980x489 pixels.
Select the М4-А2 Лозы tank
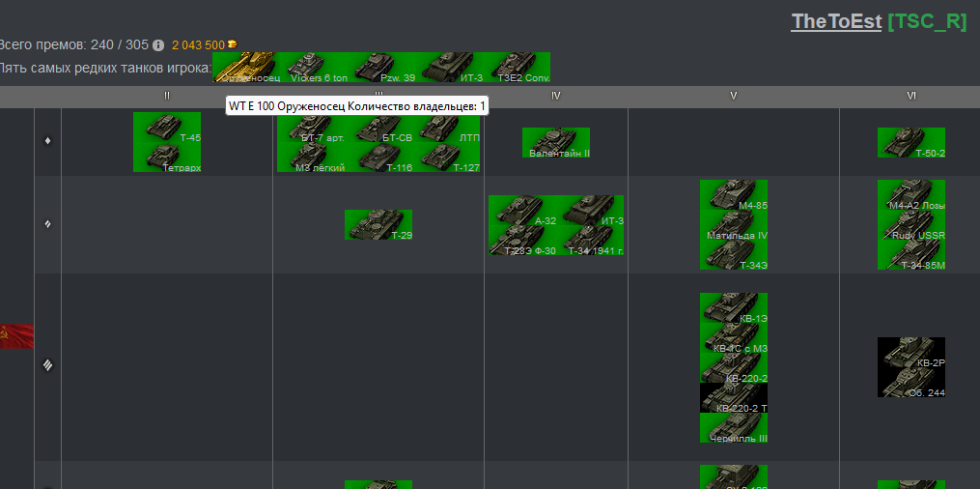tap(911, 195)
